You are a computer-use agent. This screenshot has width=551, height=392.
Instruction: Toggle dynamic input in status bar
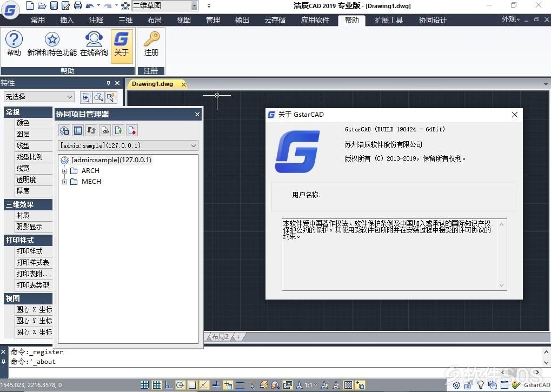coord(228,385)
